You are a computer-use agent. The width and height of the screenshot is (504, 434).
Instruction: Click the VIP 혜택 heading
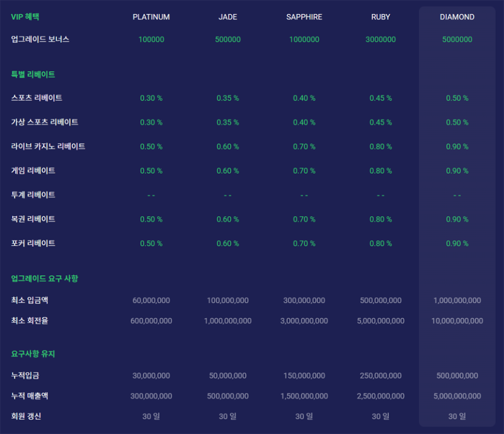27,17
